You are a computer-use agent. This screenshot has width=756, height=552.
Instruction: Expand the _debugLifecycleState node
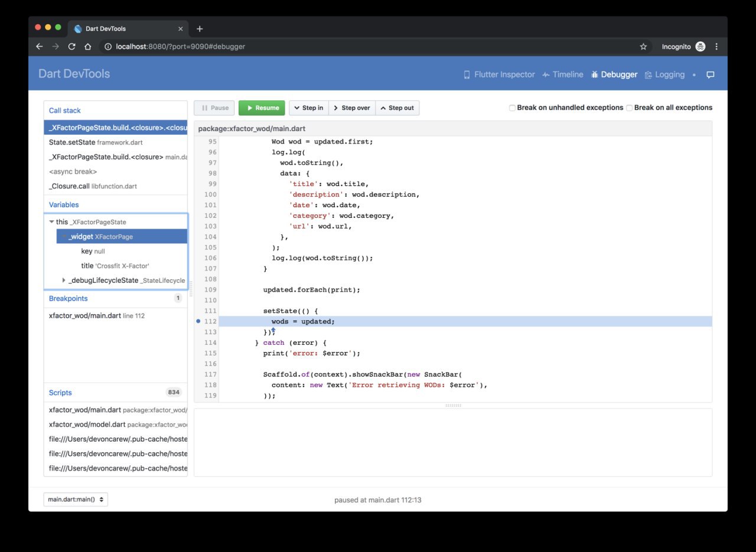pyautogui.click(x=64, y=280)
